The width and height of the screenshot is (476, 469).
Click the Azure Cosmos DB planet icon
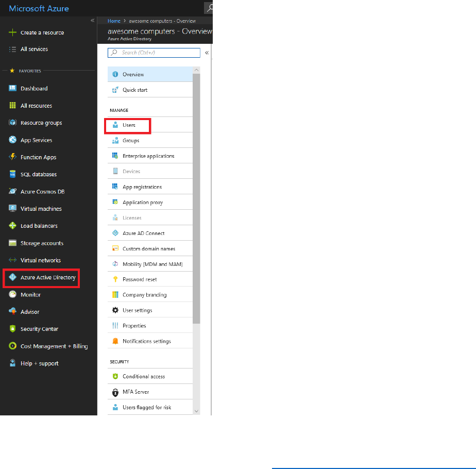coord(12,191)
